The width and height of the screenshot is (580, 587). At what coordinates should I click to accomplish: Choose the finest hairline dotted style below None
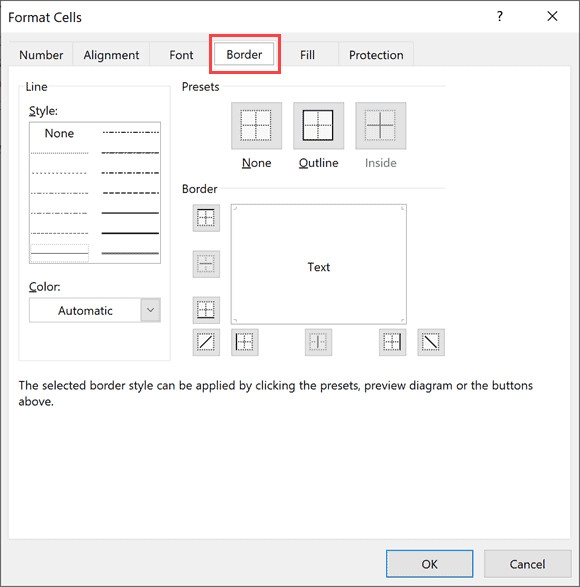tap(60, 153)
